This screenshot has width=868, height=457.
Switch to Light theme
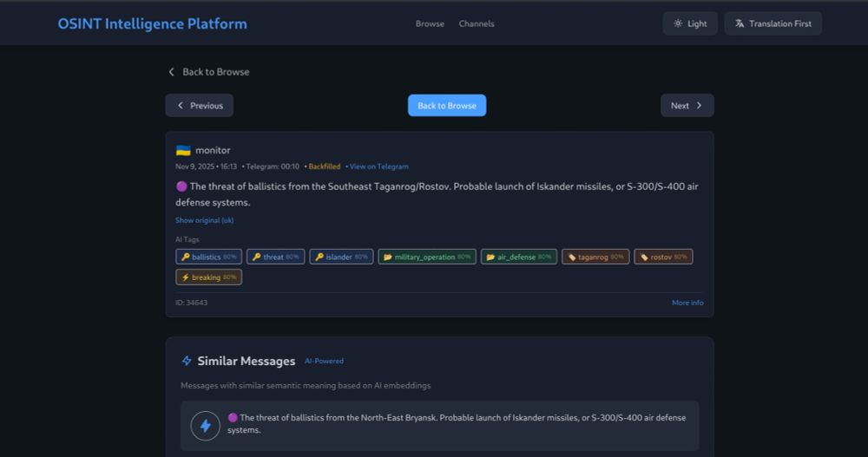click(x=690, y=23)
